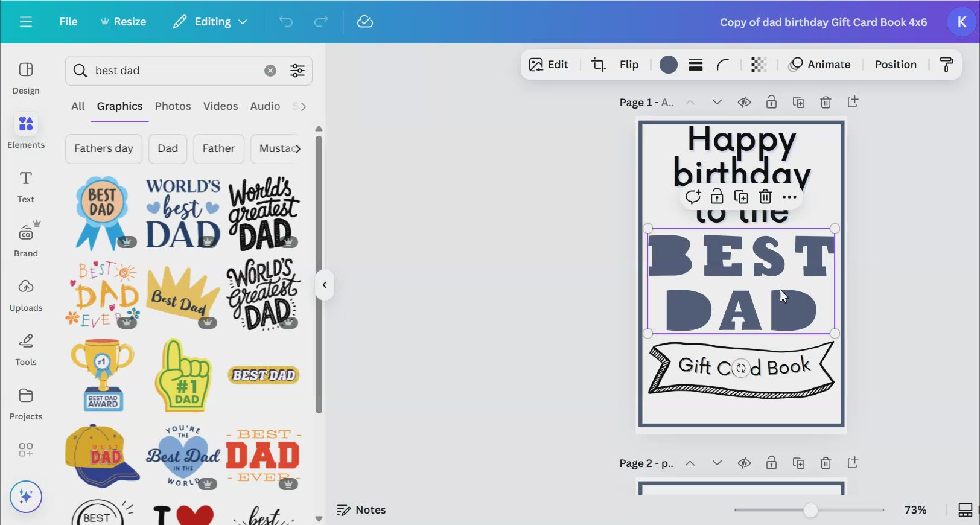Open the Apps grid icon
This screenshot has height=525, width=980.
(x=26, y=450)
